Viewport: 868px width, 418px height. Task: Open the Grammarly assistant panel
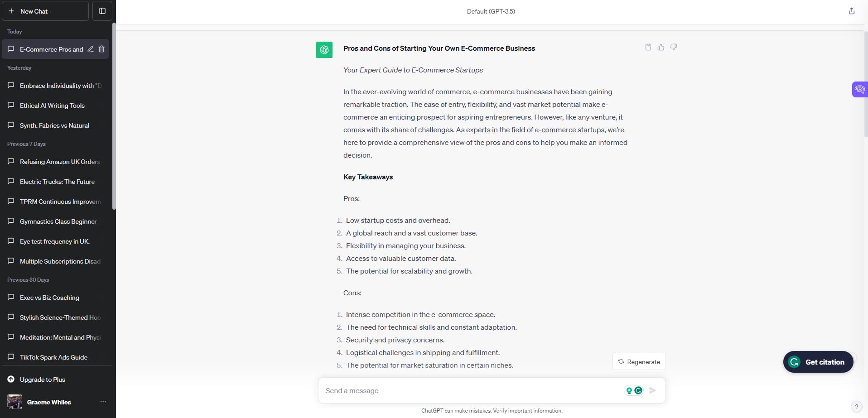[860, 89]
